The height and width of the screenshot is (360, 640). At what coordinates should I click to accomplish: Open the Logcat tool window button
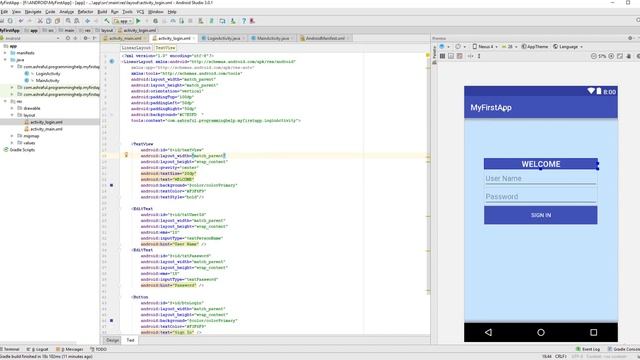coord(37,349)
